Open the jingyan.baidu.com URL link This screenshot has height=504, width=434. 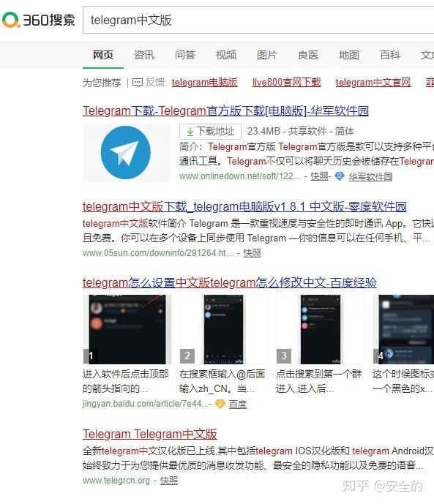tap(146, 404)
